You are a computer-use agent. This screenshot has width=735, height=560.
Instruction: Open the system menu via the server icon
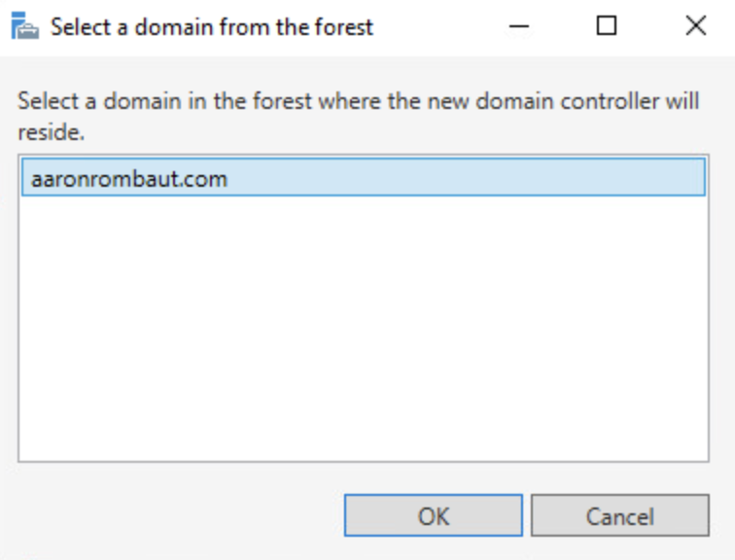[x=25, y=26]
